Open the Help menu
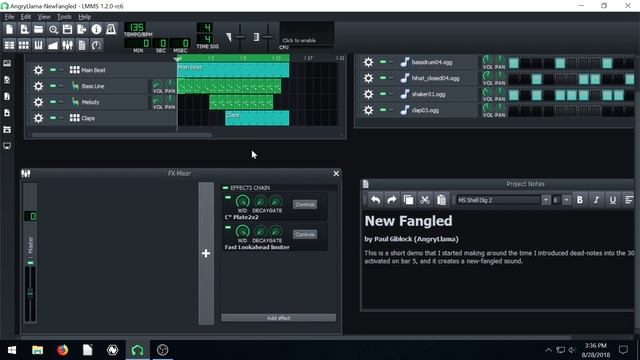The width and height of the screenshot is (640, 360). [84, 17]
